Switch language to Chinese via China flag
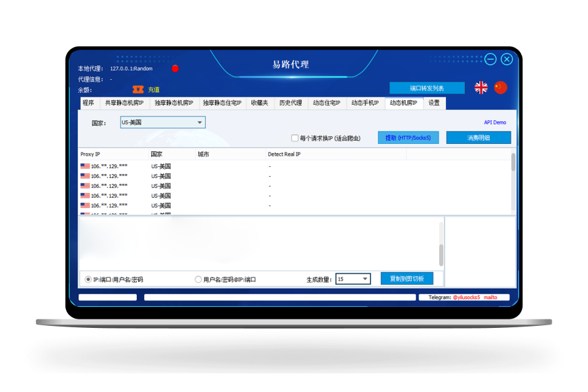 501,88
